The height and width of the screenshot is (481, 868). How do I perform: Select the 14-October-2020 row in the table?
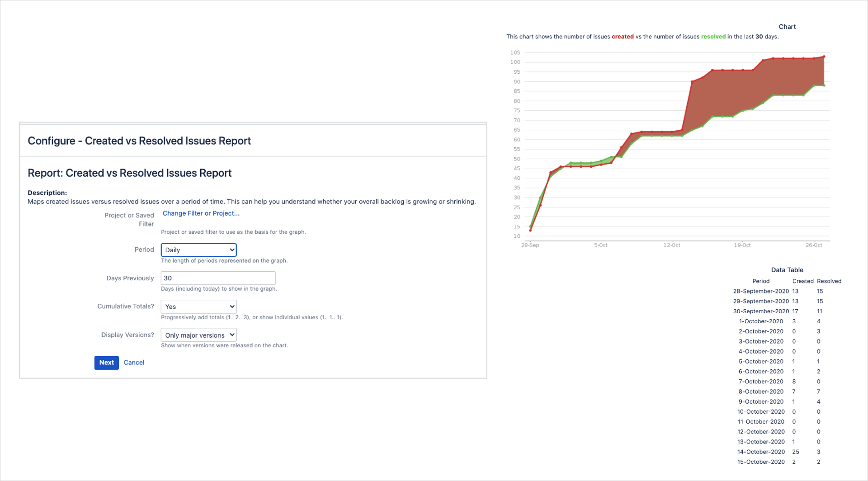coord(761,452)
